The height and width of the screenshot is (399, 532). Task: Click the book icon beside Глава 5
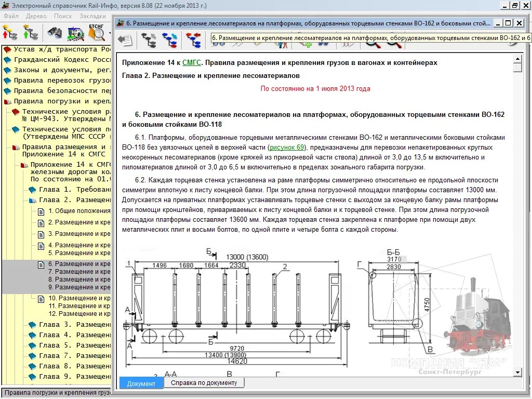click(x=33, y=345)
